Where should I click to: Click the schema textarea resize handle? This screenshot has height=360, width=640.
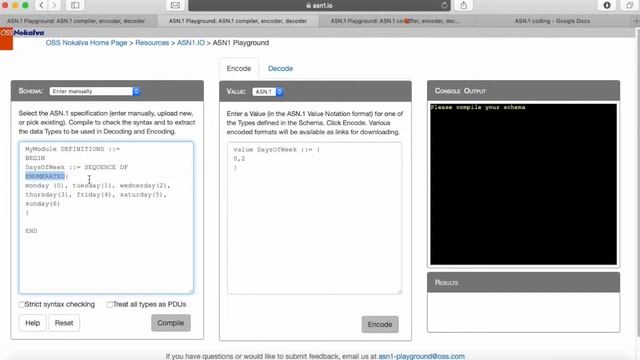pos(191,291)
